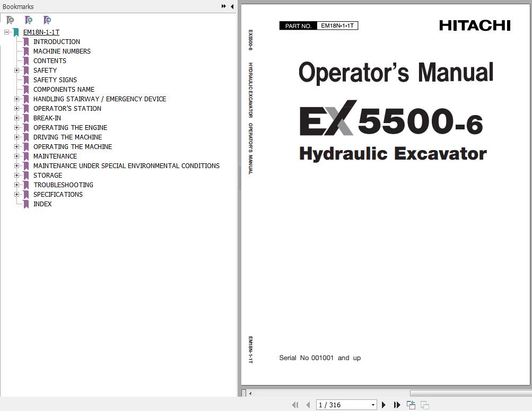
Task: Click the teal bookmark icon beside EM18N-1-1T
Action: 16,32
